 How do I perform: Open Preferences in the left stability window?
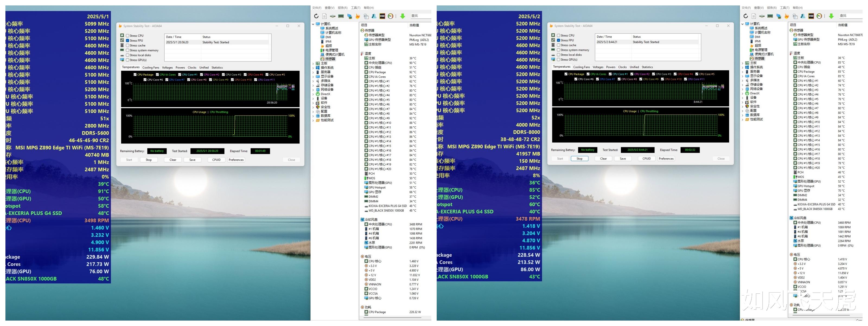click(x=236, y=160)
